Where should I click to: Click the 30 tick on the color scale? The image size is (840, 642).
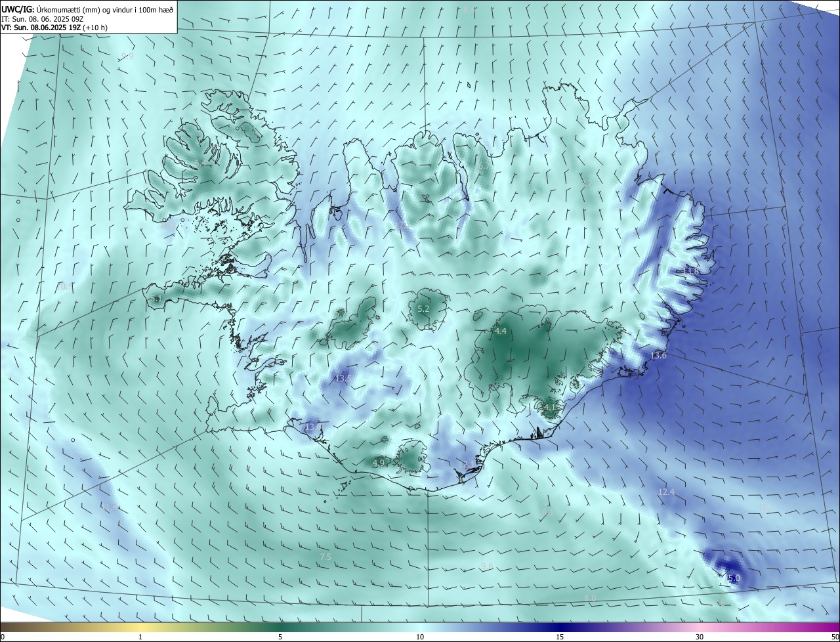(x=700, y=637)
